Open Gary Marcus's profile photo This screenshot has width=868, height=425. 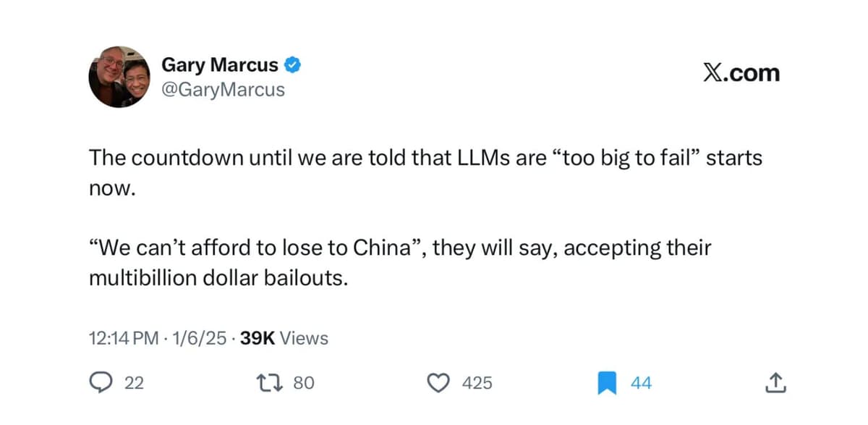[x=119, y=77]
